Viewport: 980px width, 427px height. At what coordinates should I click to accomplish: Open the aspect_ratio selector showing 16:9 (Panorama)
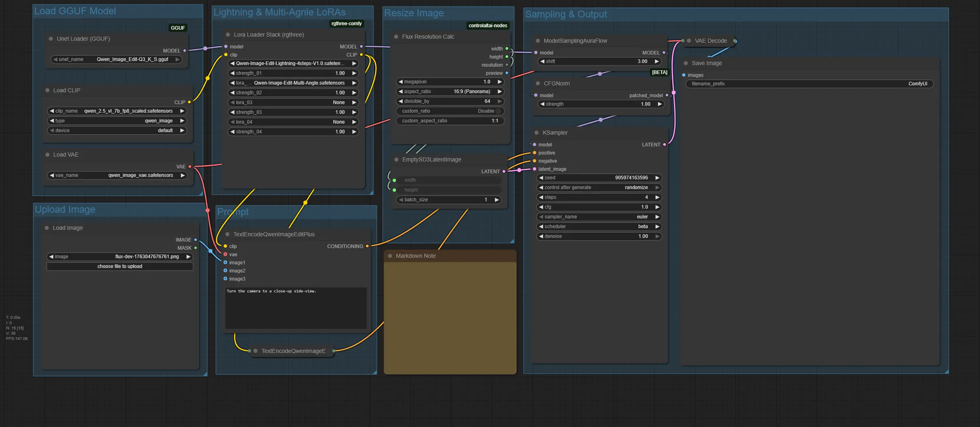(x=450, y=91)
